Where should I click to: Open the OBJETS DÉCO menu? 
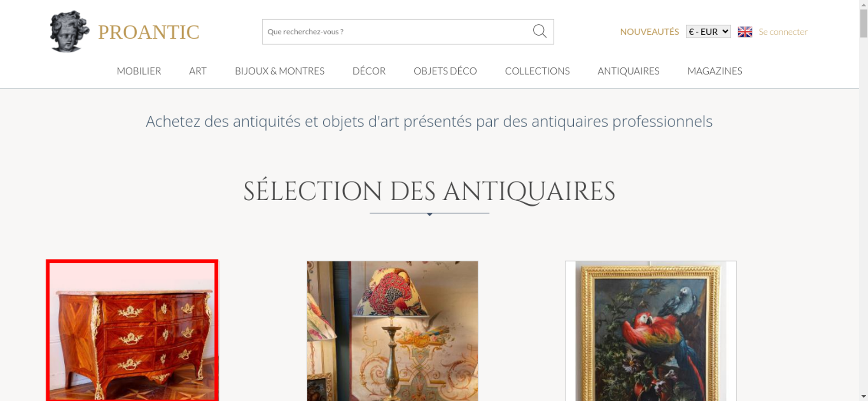[x=445, y=71]
